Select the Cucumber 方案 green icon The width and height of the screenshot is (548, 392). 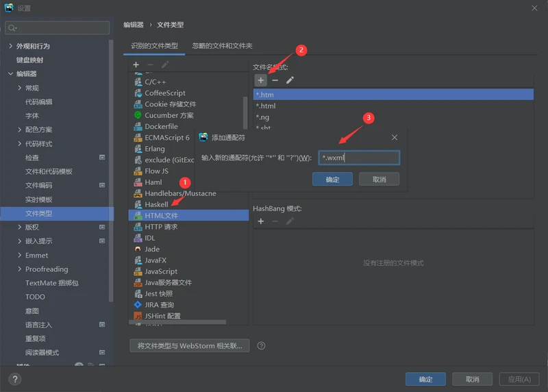138,115
